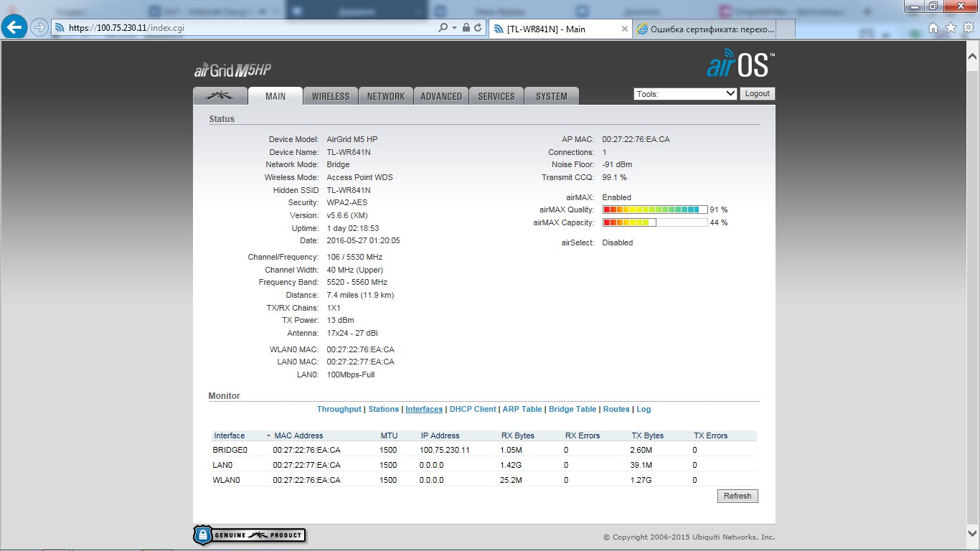Click the LAN0 TX Bytes value 39.1M

(641, 465)
